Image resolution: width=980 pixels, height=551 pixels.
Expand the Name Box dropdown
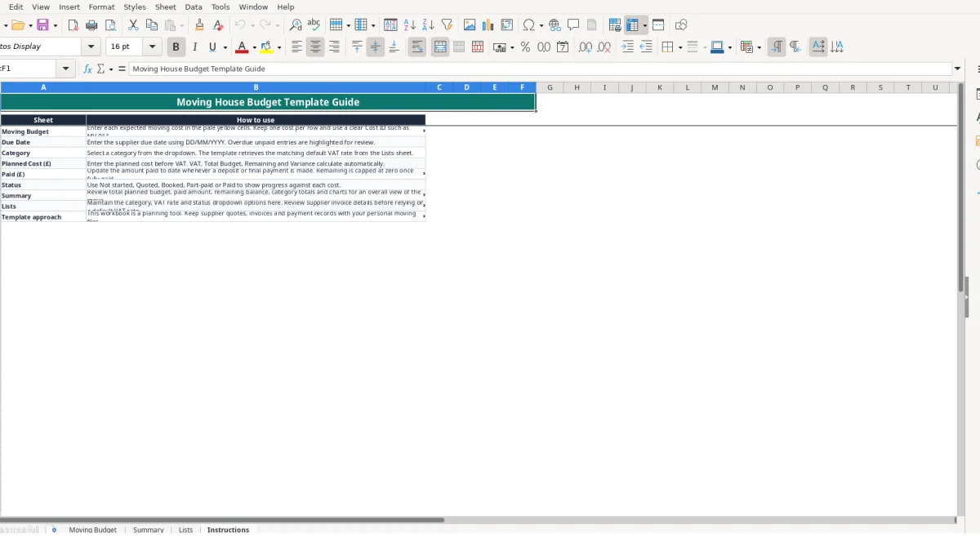point(66,69)
